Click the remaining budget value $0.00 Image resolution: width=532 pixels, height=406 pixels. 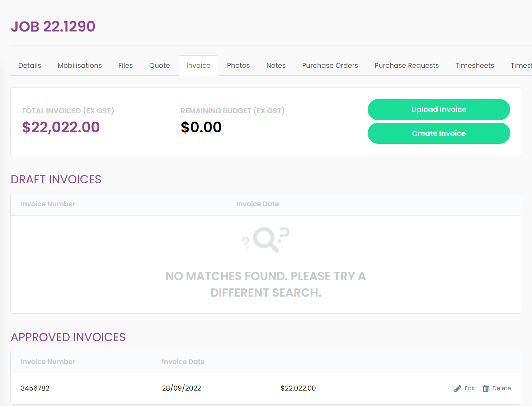coord(201,127)
